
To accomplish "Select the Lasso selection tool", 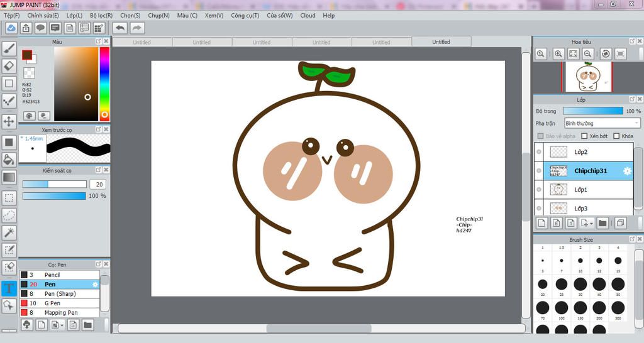I will tap(9, 215).
